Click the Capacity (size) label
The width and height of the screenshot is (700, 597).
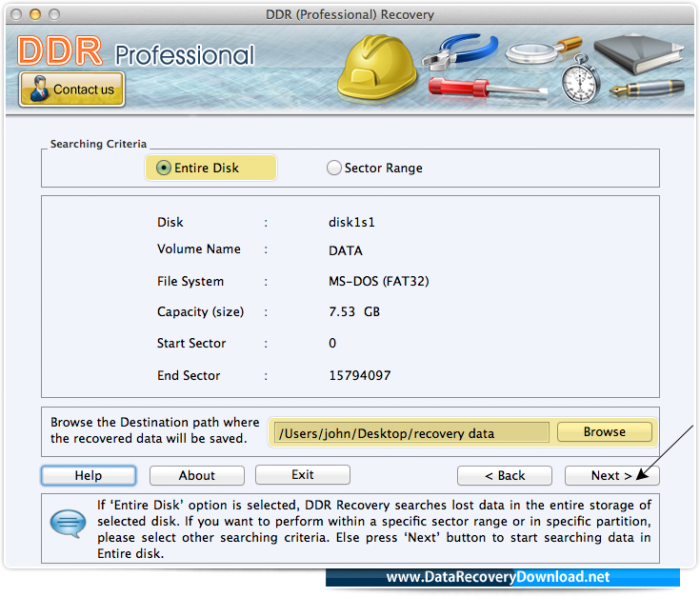pyautogui.click(x=200, y=311)
